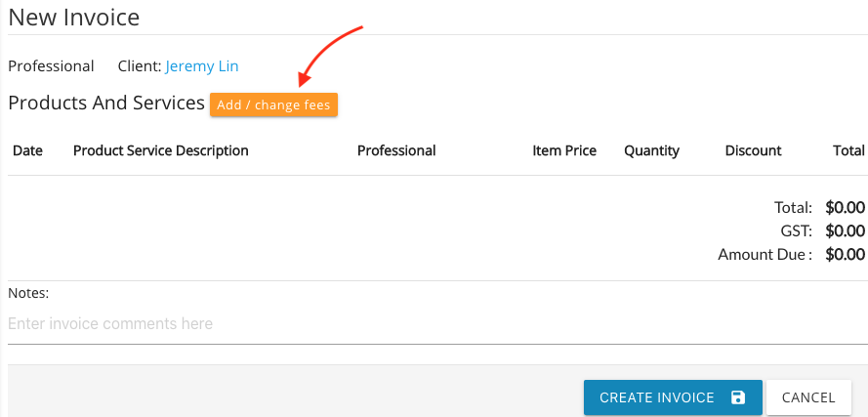Screen dimensions: 868x417
Task: Click the New Invoice page heading
Action: tap(73, 18)
